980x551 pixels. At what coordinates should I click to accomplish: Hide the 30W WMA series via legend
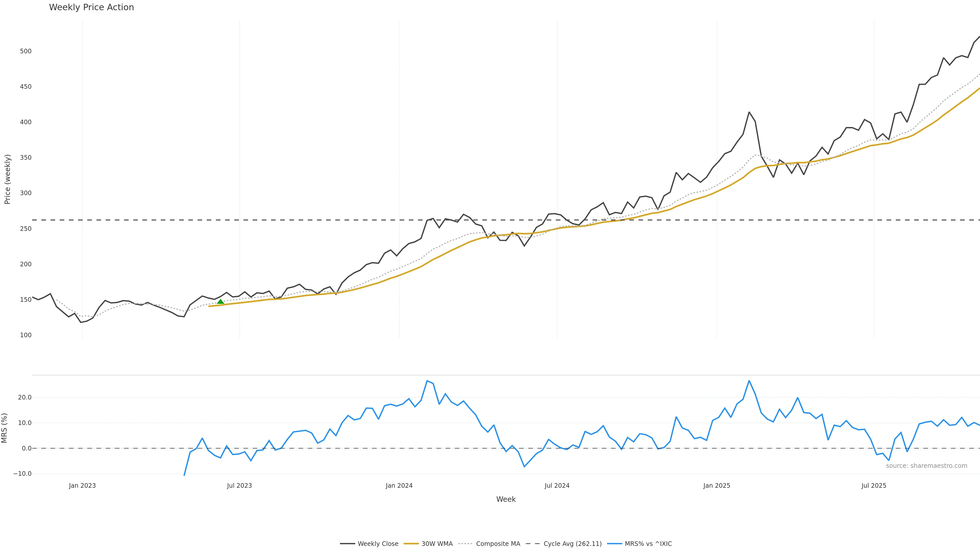coord(437,544)
